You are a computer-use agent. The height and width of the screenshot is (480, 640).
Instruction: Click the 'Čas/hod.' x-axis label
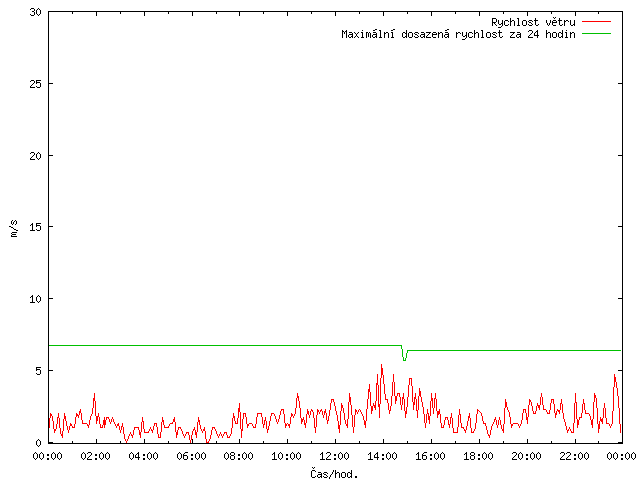(x=334, y=474)
